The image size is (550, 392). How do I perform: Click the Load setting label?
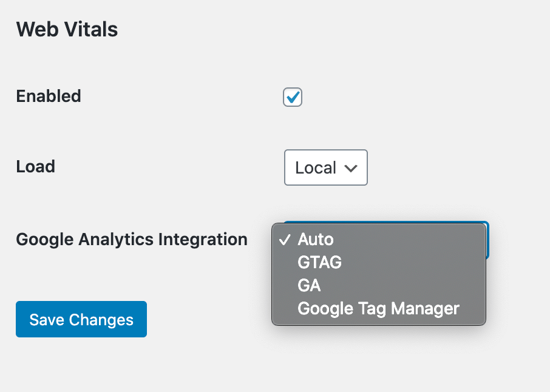point(36,166)
